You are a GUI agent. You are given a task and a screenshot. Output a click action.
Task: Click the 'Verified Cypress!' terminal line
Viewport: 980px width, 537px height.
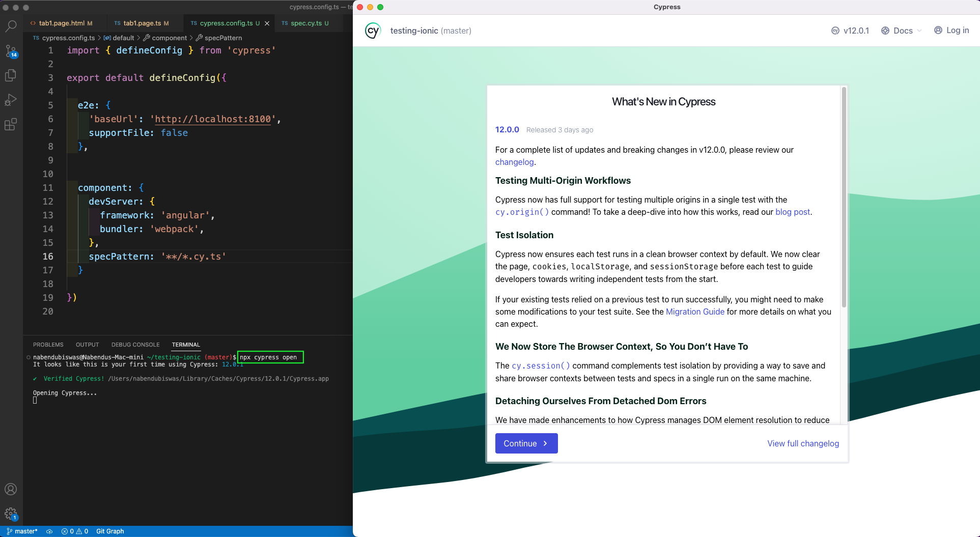[x=181, y=379]
